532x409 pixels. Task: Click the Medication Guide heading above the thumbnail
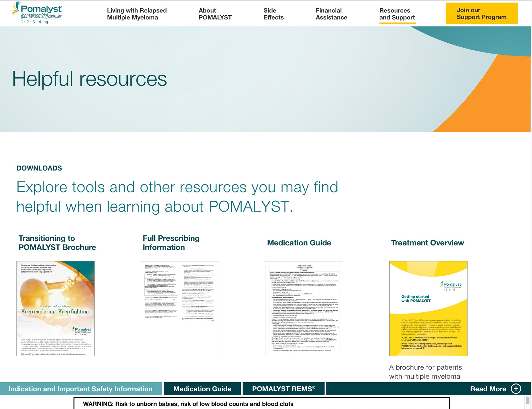(x=299, y=243)
